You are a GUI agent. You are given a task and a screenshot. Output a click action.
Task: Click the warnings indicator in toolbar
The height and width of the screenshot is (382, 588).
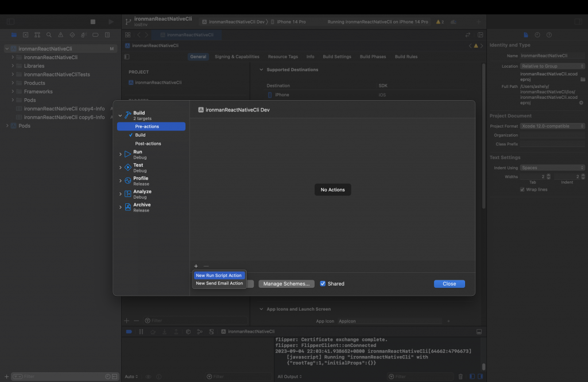coord(440,22)
